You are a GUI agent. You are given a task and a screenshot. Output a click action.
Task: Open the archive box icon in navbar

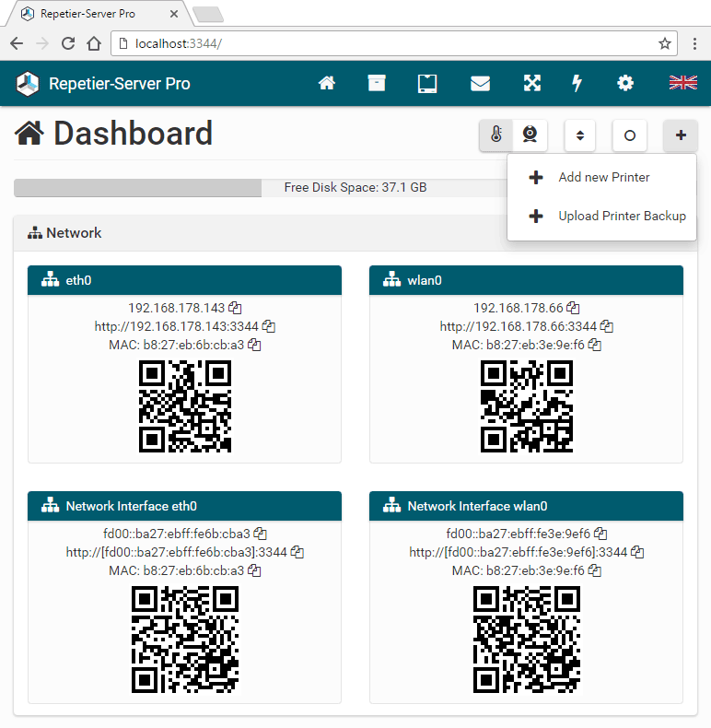376,84
